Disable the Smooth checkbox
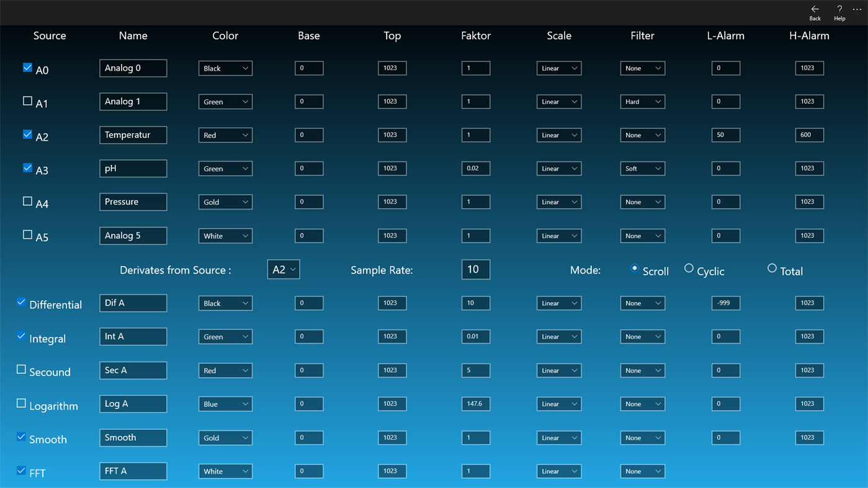 pos(21,437)
